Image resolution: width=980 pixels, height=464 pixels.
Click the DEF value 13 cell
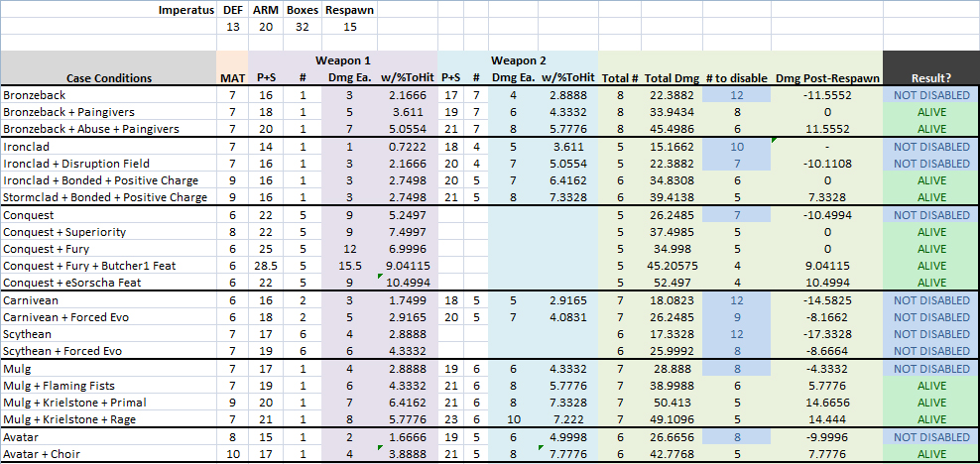click(232, 27)
